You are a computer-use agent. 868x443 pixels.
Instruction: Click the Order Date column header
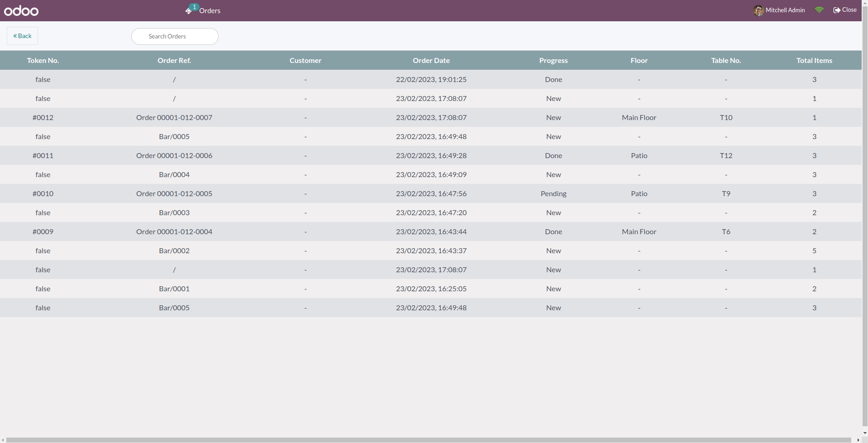pos(431,60)
